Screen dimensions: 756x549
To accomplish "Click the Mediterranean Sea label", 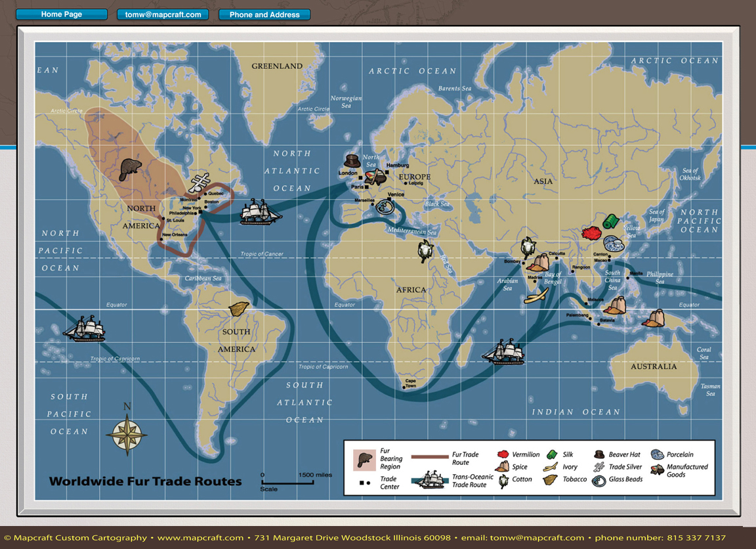I will pos(412,231).
